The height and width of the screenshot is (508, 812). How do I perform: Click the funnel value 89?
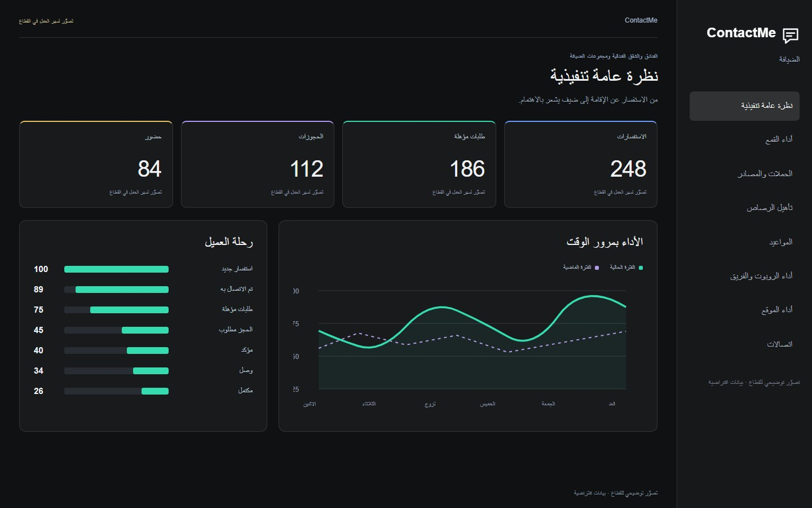38,290
